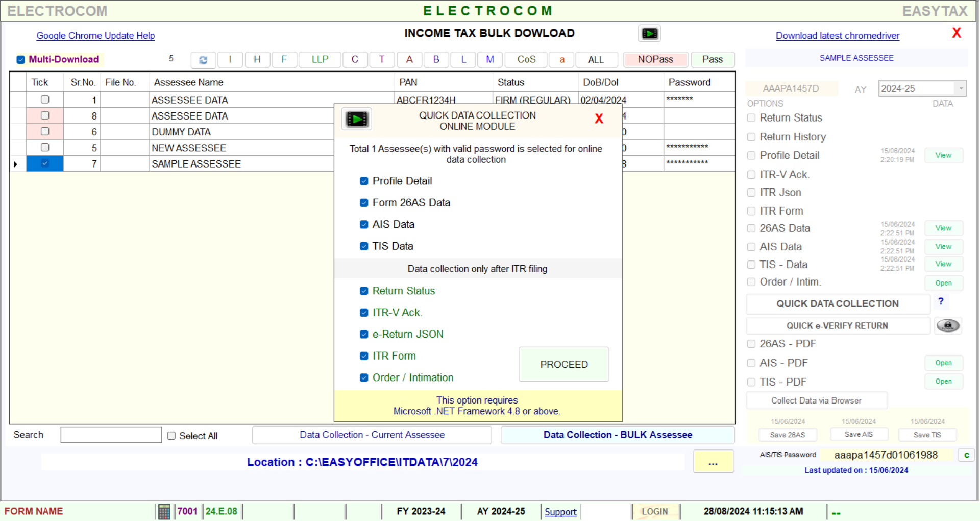The image size is (980, 521).
Task: Tick checkbox for New Assessee row
Action: click(x=45, y=147)
